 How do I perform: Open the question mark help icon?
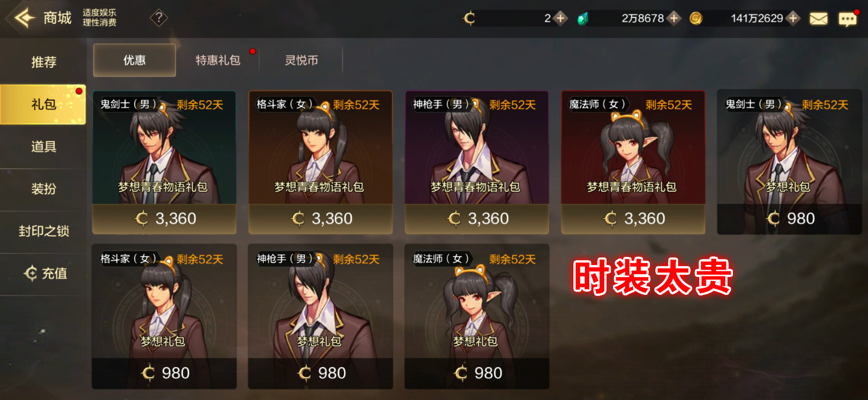(x=158, y=18)
